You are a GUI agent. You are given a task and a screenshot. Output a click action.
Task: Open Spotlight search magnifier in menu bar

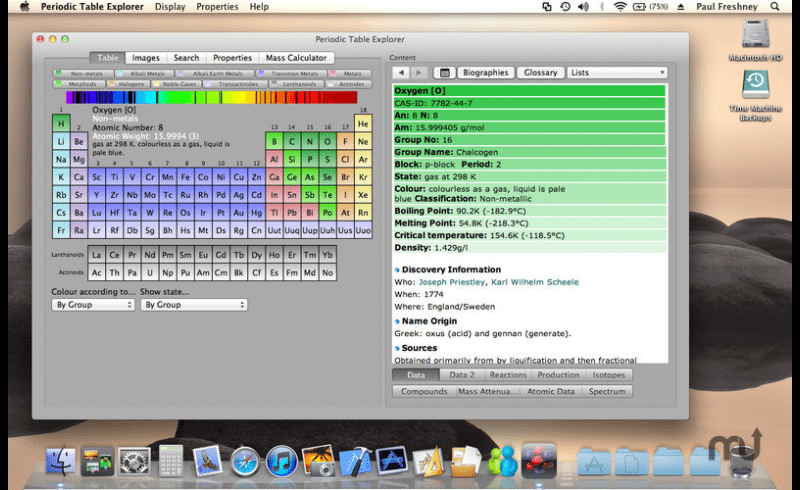[774, 7]
